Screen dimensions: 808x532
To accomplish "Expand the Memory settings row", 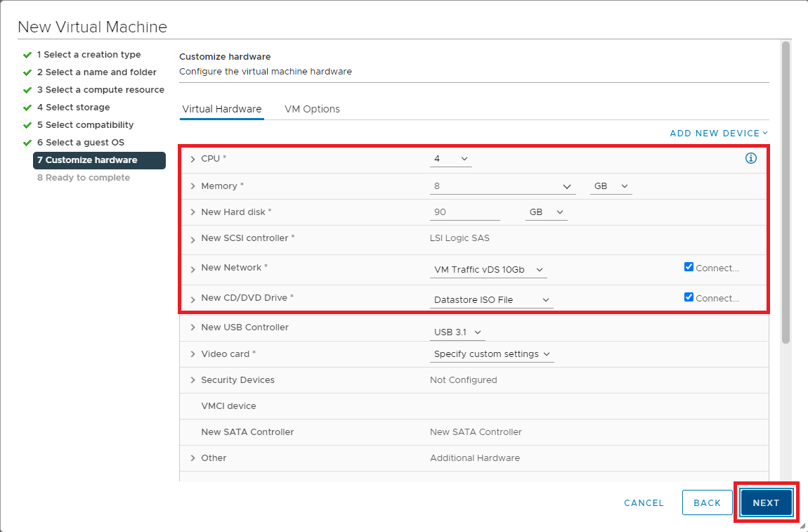I will point(193,186).
